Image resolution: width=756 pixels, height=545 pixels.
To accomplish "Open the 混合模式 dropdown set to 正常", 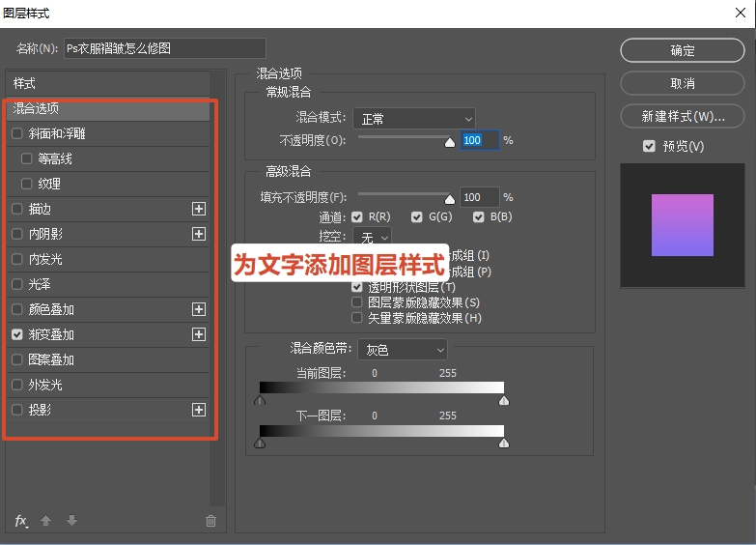I will (x=414, y=119).
